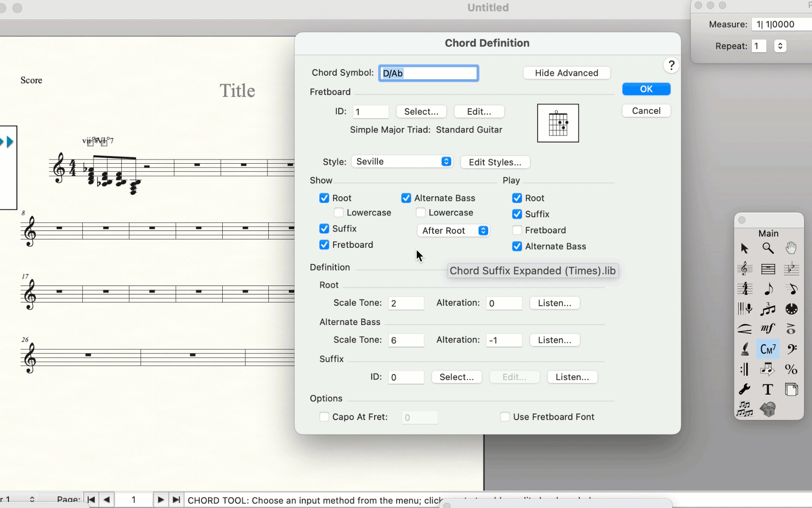
Task: Go to next page arrow
Action: (x=161, y=500)
